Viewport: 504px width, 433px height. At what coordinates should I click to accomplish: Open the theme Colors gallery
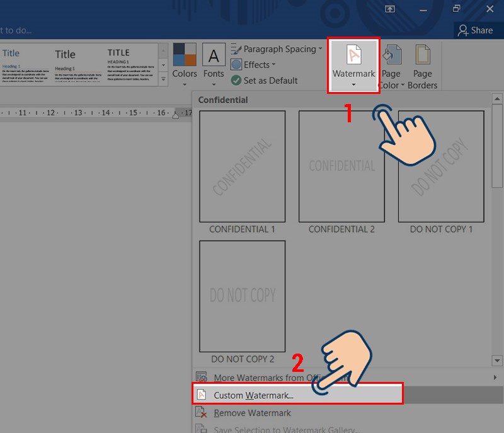(x=185, y=66)
